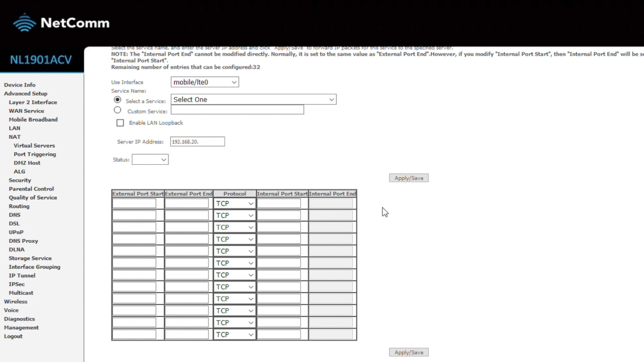Expand the Select One service dropdown
The width and height of the screenshot is (644, 362).
point(254,100)
